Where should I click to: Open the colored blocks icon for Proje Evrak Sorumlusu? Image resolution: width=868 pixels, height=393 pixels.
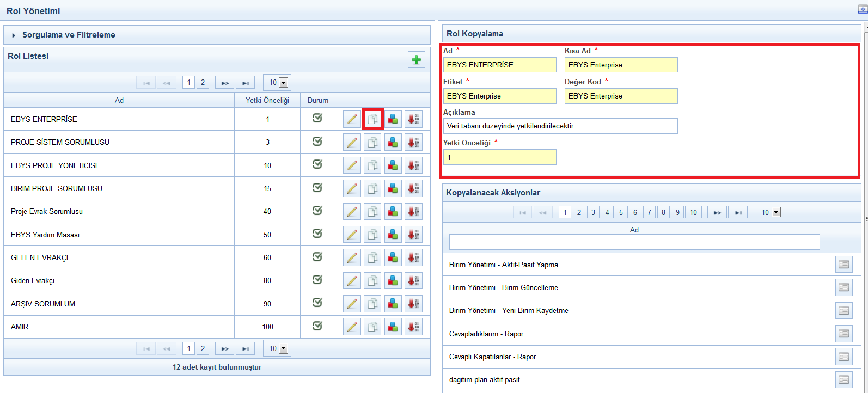pyautogui.click(x=393, y=212)
